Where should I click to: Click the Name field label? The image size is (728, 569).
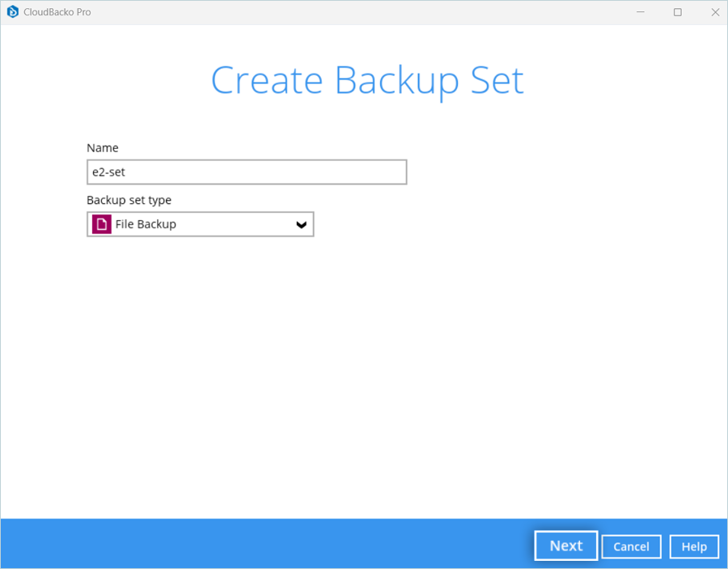(103, 148)
